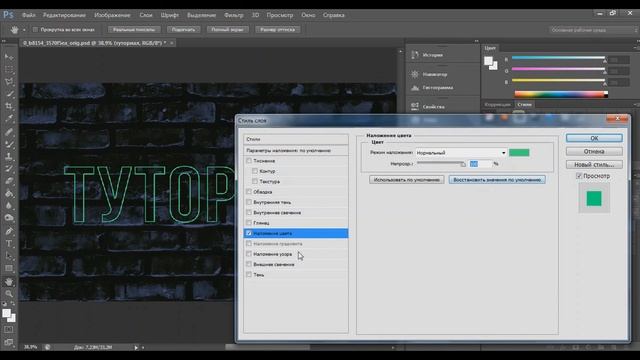640x360 pixels.
Task: Enable the Контур checkbox
Action: click(x=255, y=171)
